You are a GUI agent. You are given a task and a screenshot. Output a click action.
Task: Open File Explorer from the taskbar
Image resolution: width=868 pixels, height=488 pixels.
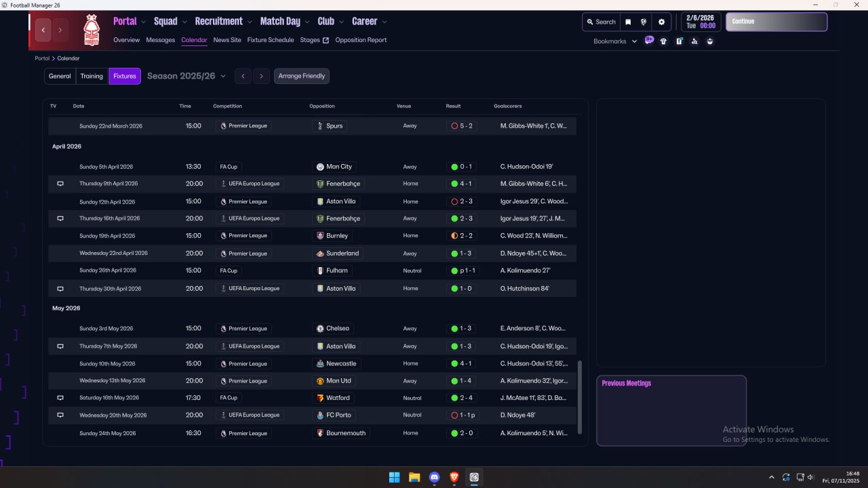pos(414,477)
